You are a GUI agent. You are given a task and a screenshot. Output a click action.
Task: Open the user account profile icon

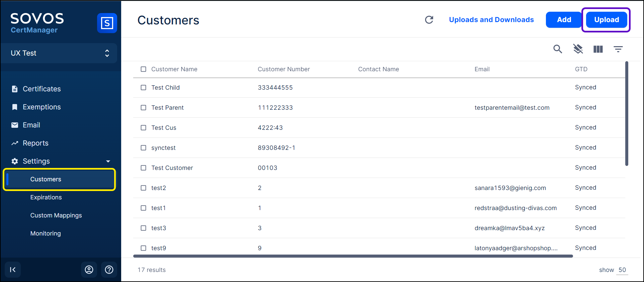point(89,270)
